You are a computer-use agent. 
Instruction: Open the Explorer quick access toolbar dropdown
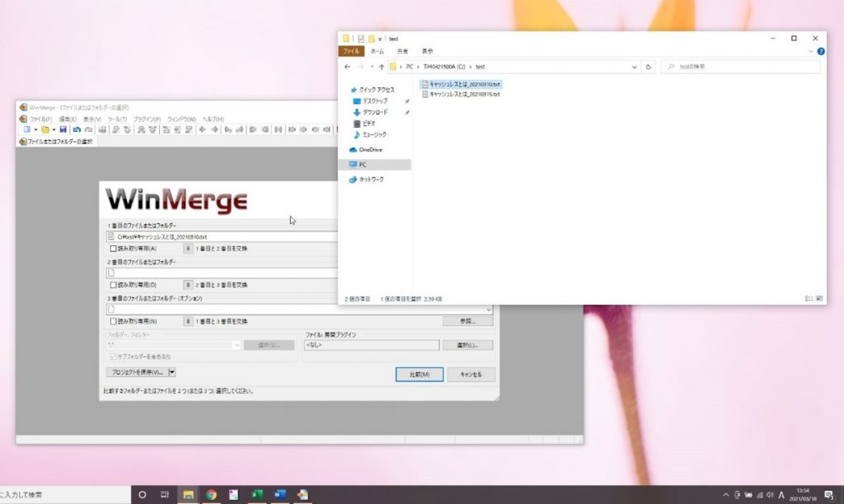tap(379, 39)
